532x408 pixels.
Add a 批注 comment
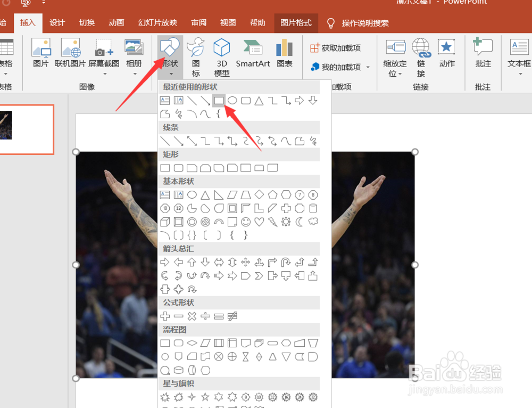(483, 53)
